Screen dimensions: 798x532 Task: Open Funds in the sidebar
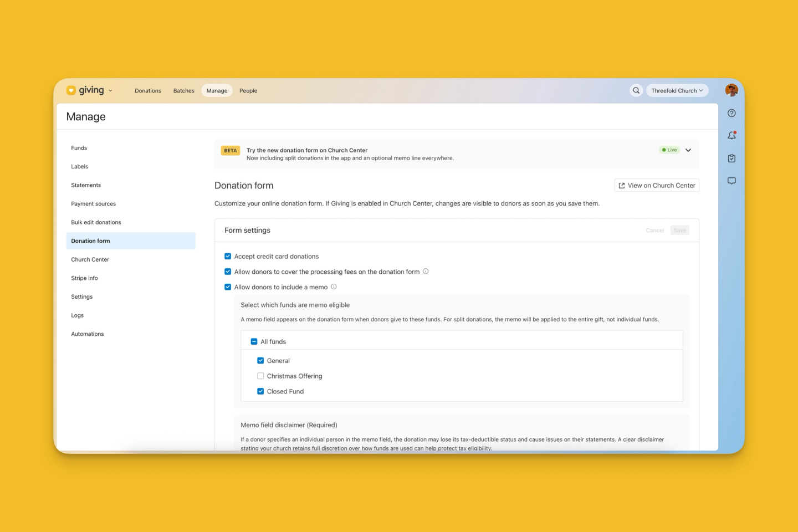coord(79,148)
